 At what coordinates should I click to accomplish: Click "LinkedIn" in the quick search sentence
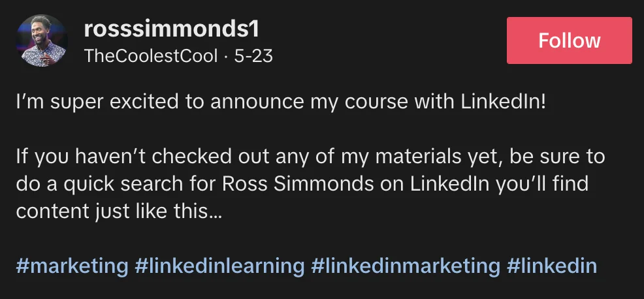(450, 185)
